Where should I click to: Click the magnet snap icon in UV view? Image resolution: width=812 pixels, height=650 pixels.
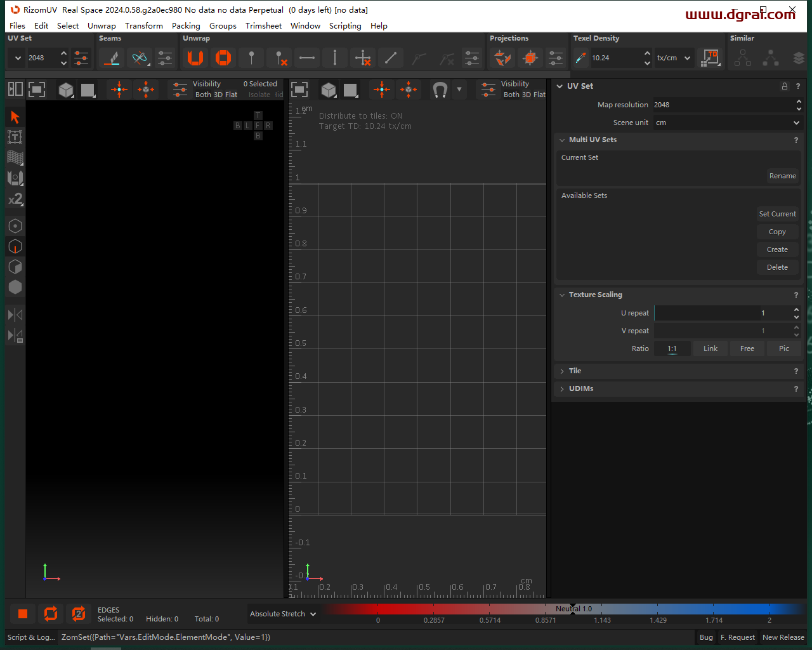coord(440,90)
